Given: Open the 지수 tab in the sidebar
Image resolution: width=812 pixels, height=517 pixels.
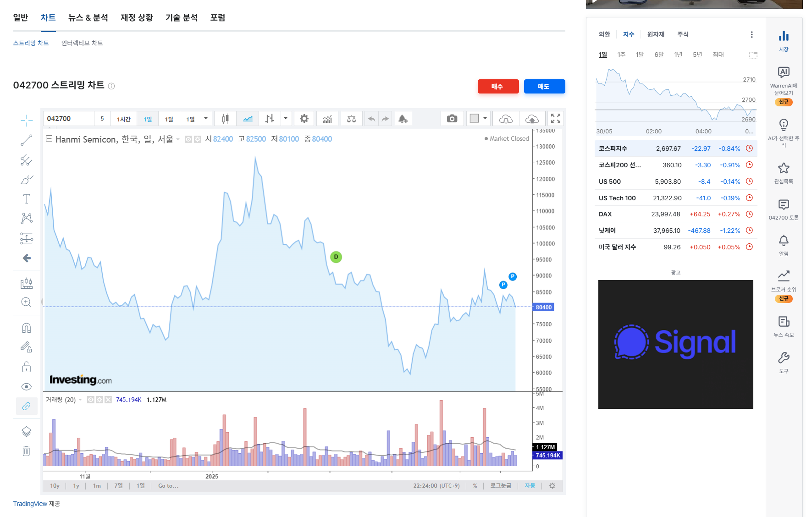Looking at the screenshot, I should [629, 34].
